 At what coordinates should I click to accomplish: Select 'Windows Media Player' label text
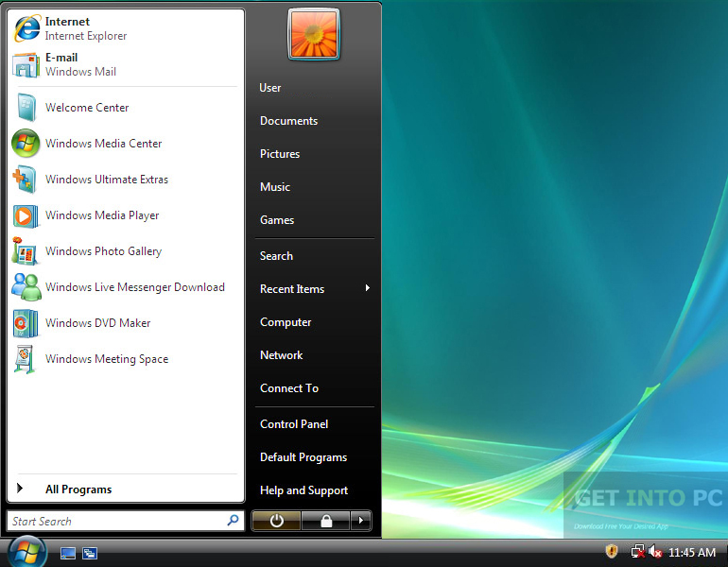click(102, 215)
